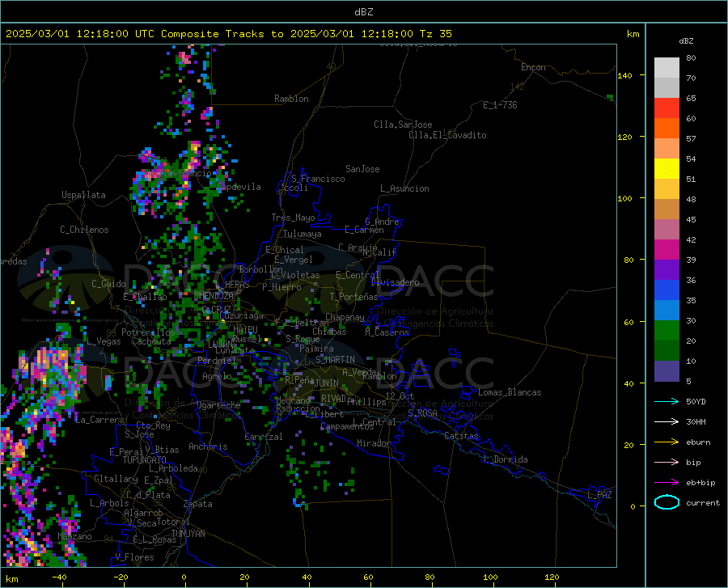Click the Clla.SanJose label

pyautogui.click(x=403, y=125)
